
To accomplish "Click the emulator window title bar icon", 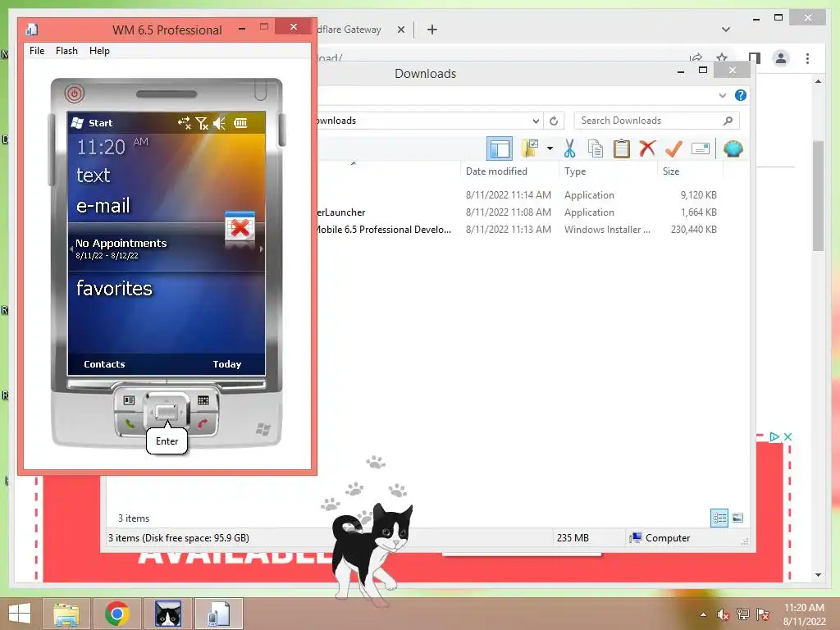I will 32,30.
